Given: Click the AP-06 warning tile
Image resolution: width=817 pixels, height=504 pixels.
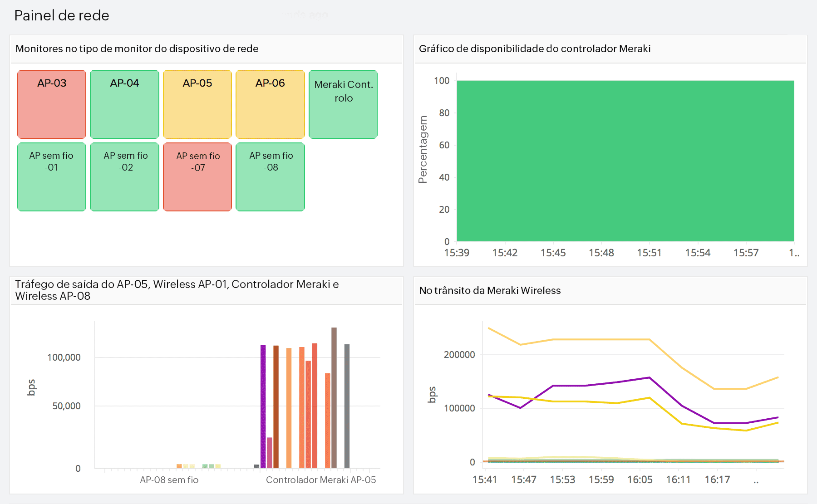Looking at the screenshot, I should pos(271,104).
